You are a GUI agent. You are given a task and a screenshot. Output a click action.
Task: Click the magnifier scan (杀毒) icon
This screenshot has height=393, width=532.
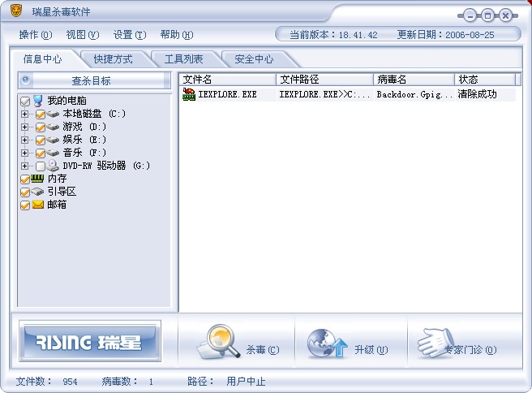pos(217,342)
